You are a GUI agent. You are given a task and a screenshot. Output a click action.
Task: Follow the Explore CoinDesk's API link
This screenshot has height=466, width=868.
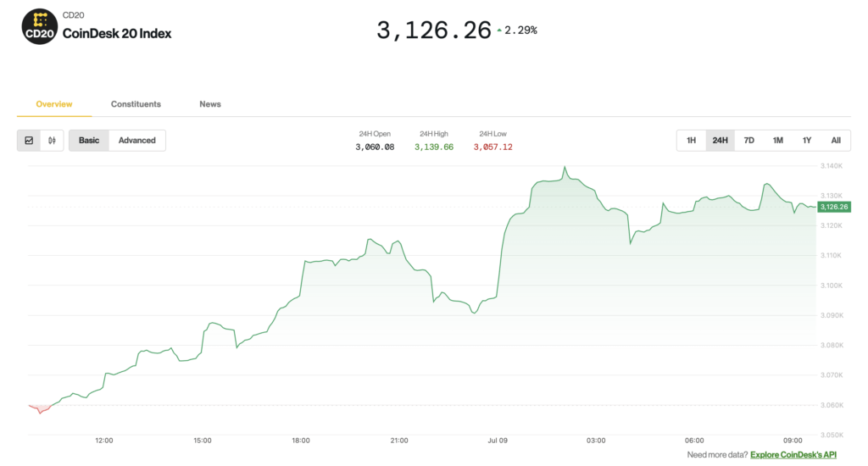pos(793,455)
